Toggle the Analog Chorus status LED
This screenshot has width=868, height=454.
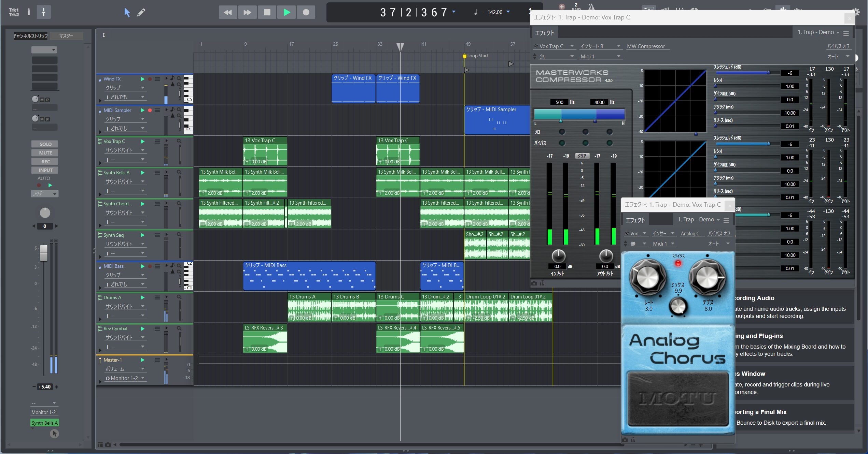click(678, 263)
